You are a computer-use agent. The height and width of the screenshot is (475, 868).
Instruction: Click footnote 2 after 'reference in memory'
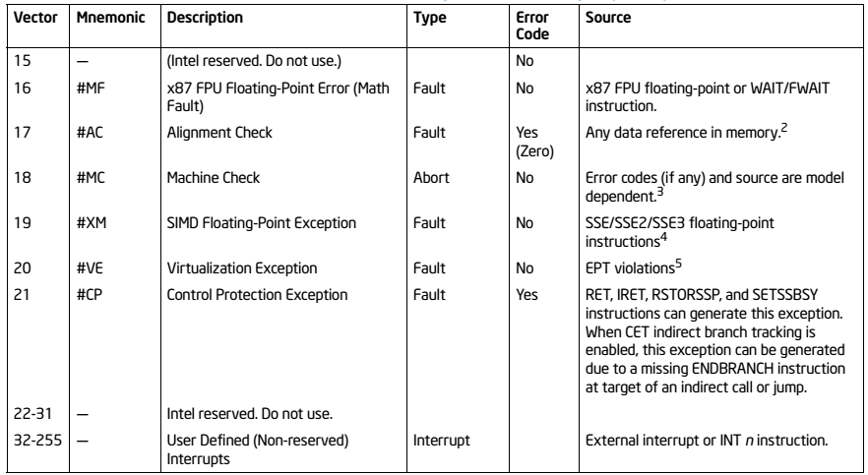[x=783, y=130]
